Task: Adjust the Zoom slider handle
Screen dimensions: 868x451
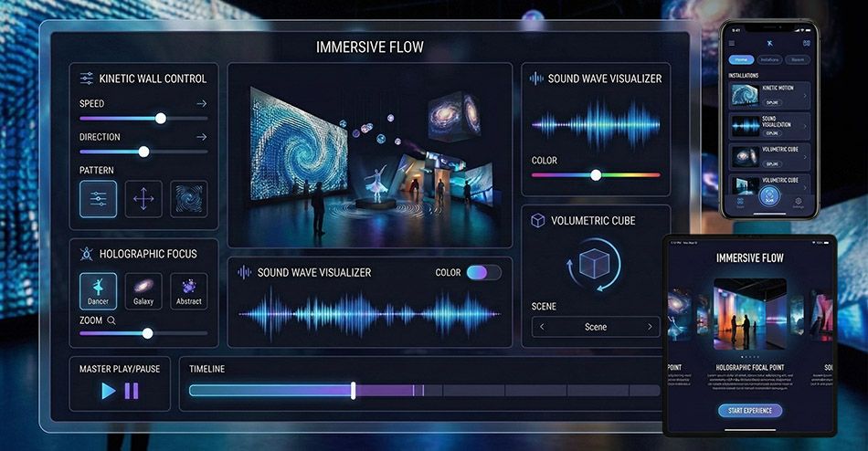Action: [147, 333]
